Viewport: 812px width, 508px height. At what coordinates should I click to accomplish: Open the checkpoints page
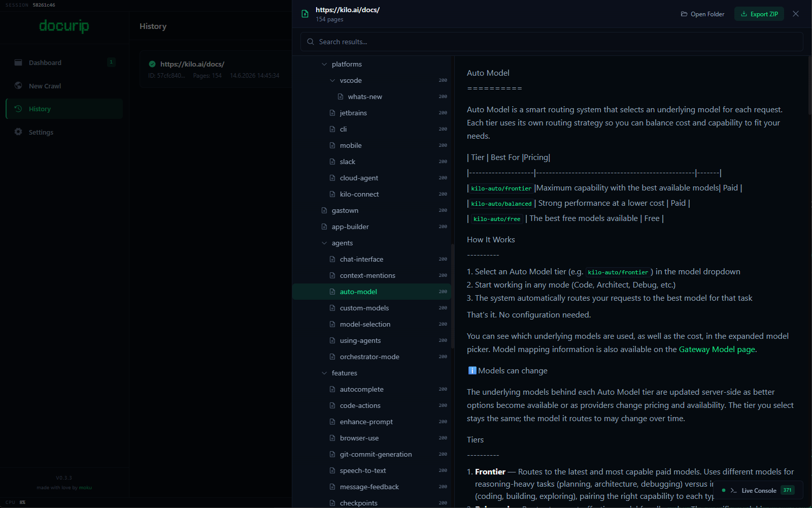tap(372, 502)
